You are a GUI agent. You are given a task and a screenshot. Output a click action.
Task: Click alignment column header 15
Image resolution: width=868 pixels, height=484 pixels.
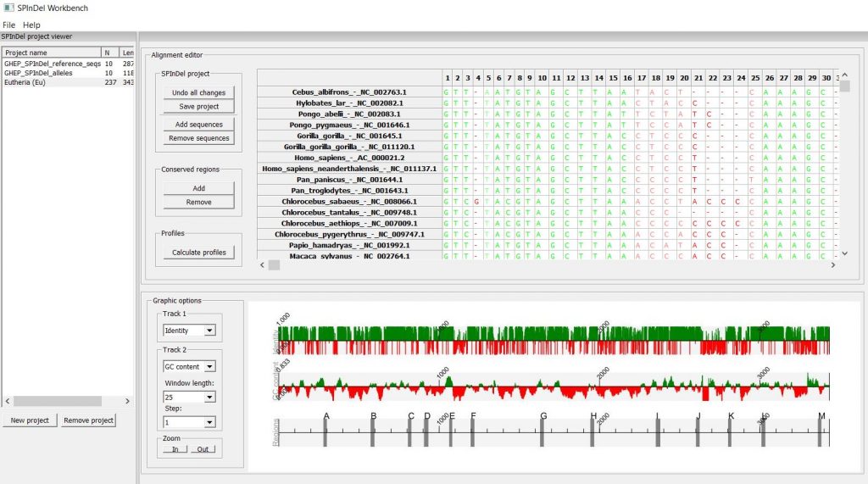click(614, 78)
